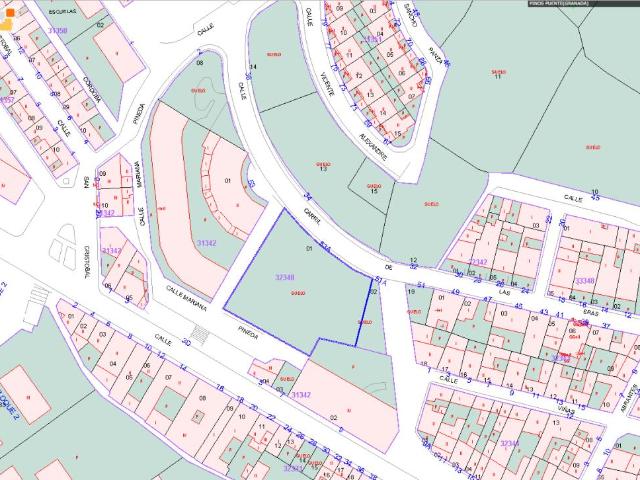
Task: Click the CRISTOBAL street label
Action: 88,262
